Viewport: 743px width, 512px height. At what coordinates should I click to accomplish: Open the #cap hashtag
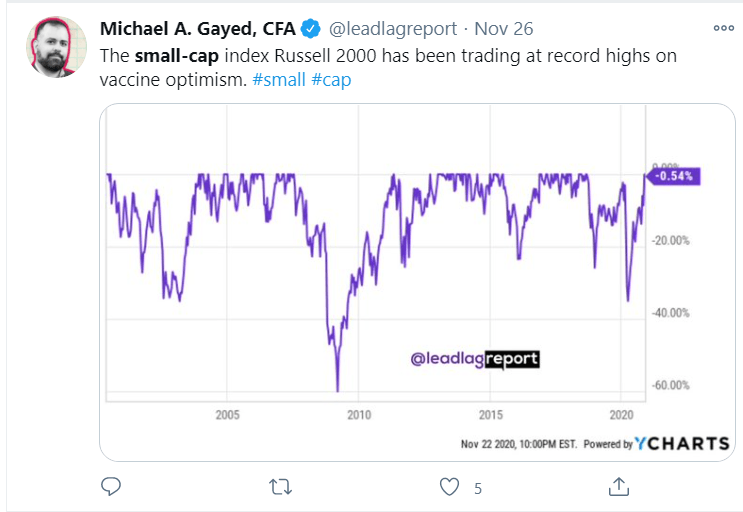click(x=331, y=80)
